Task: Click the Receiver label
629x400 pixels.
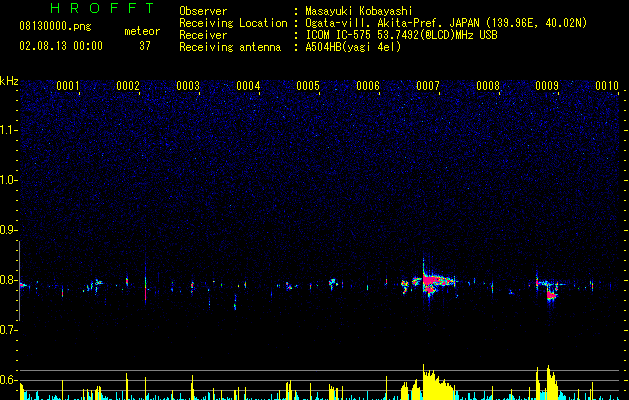Action: point(203,35)
